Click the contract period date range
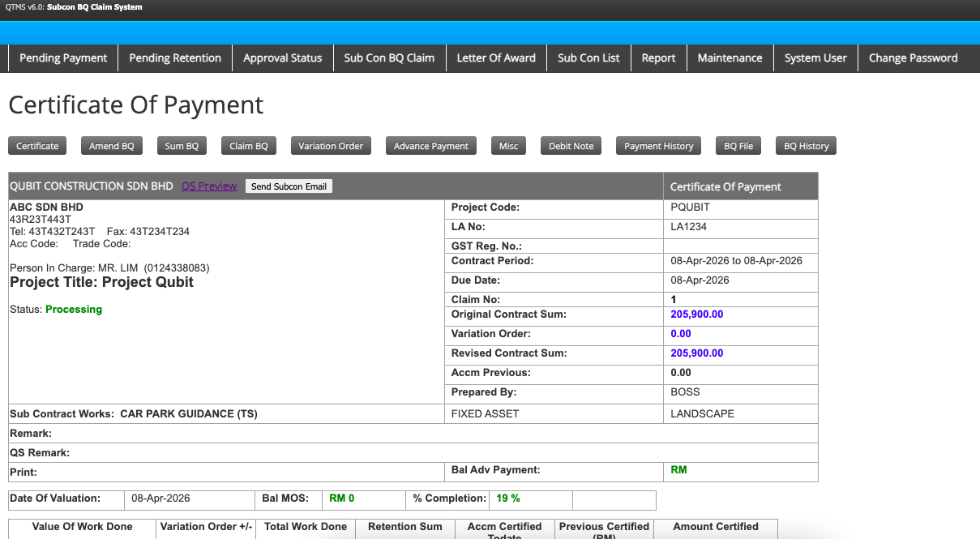This screenshot has height=539, width=980. [x=737, y=261]
